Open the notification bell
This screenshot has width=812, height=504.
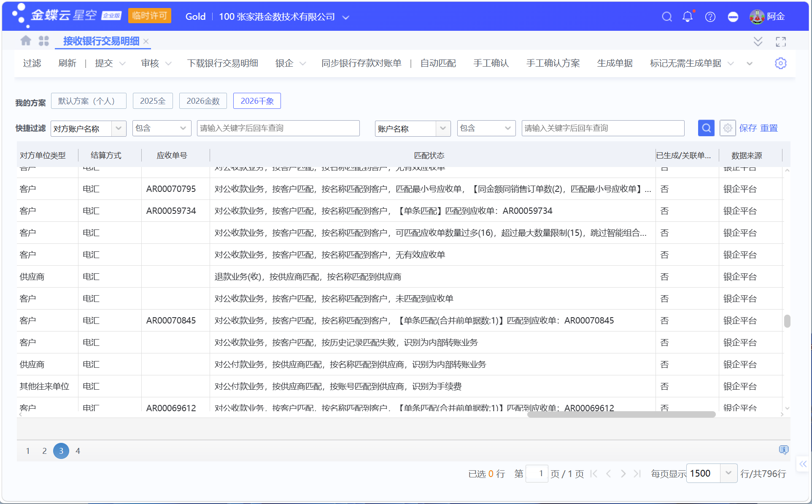click(688, 17)
